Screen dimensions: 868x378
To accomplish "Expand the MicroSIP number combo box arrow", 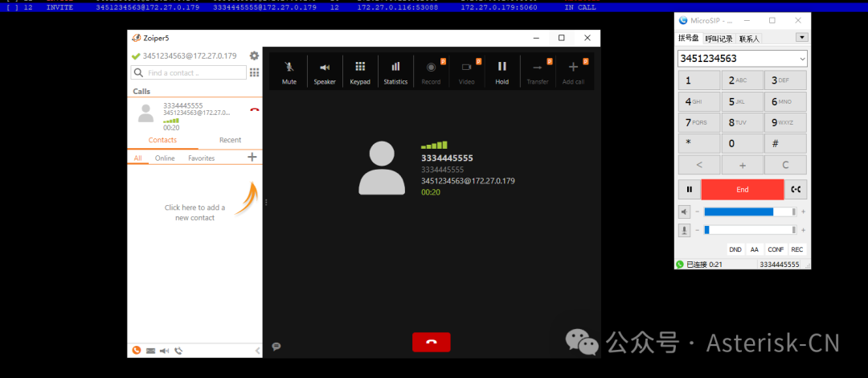I will click(802, 58).
